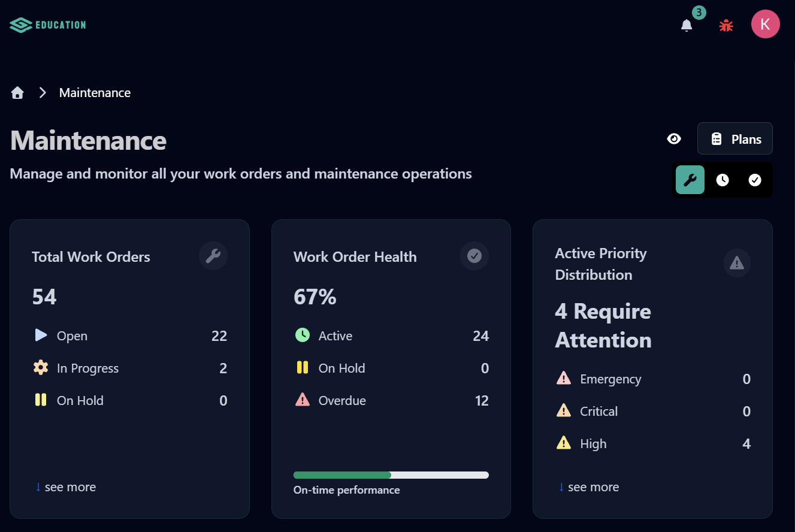Click the 4 Require Attention heading
The image size is (795, 532).
[x=603, y=326]
